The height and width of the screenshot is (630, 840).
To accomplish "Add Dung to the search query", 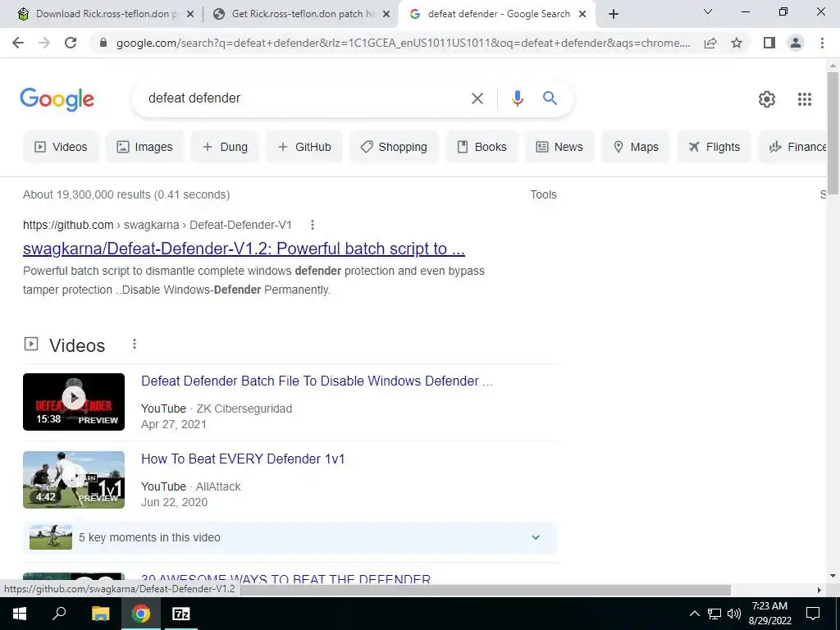I will tap(225, 147).
